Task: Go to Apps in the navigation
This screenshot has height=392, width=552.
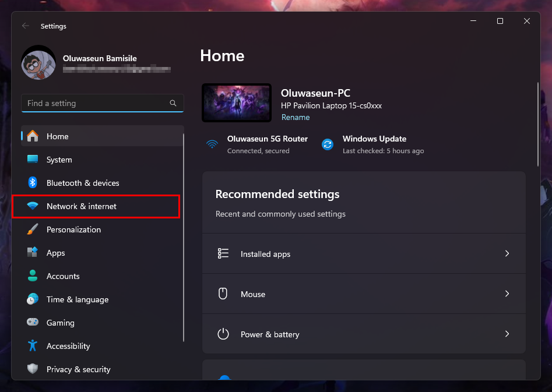Action: (55, 253)
